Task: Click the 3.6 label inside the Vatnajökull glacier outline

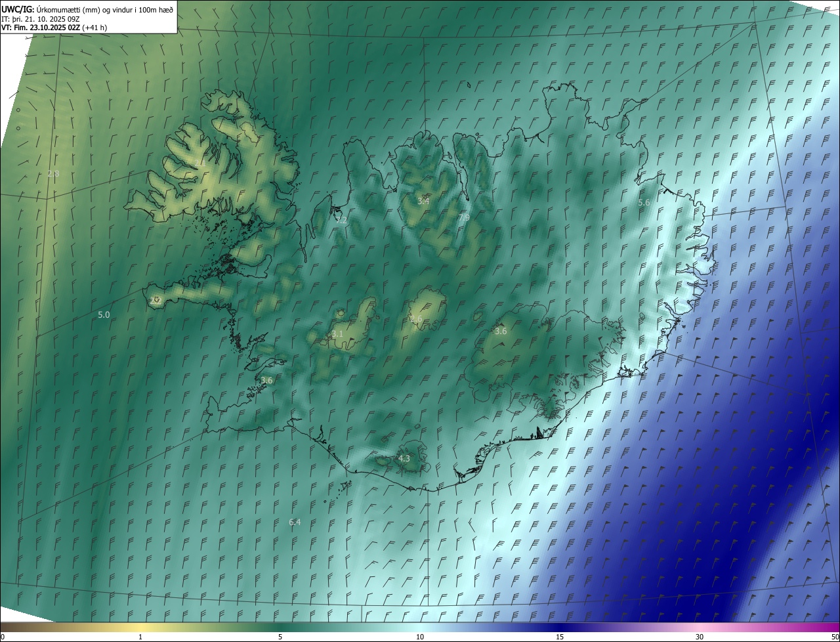Action: tap(501, 332)
